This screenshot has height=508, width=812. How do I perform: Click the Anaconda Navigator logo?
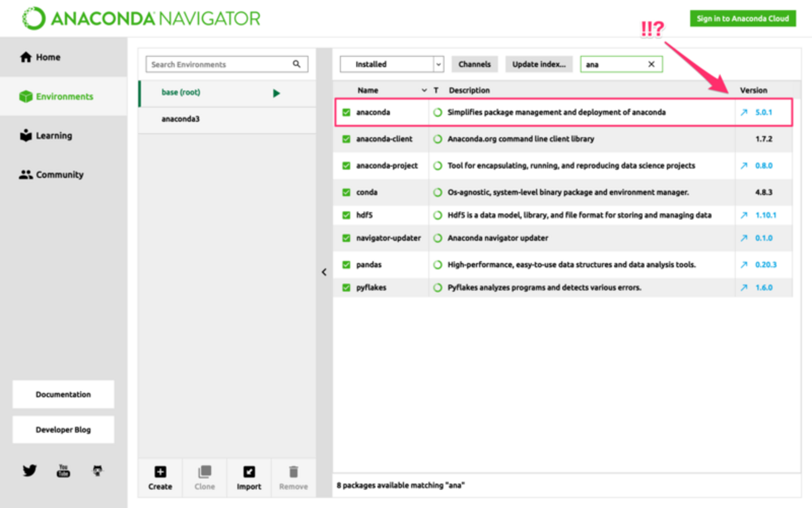pyautogui.click(x=141, y=19)
